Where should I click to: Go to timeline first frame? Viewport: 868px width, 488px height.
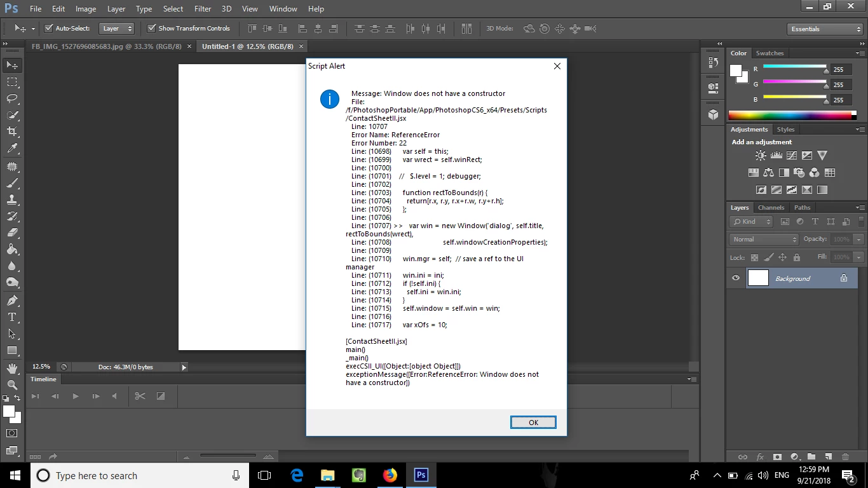36,396
